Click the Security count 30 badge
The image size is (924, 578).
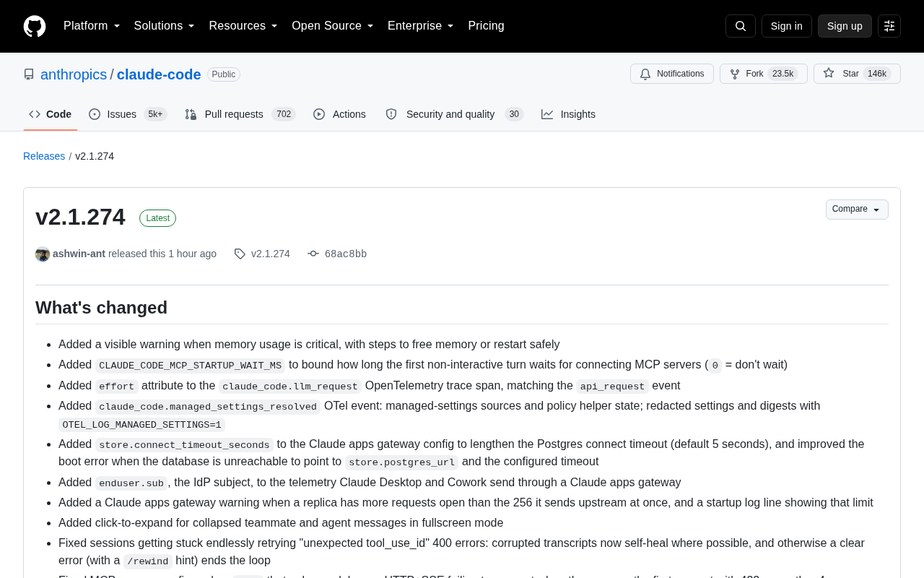point(514,114)
